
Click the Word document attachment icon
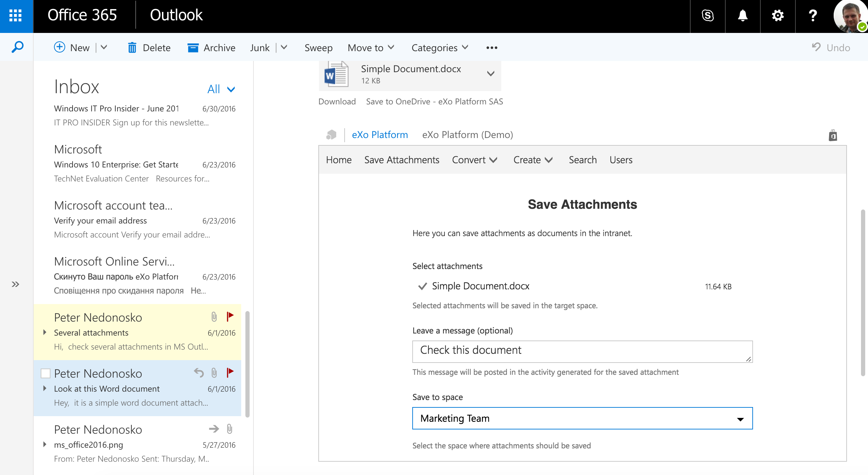336,74
